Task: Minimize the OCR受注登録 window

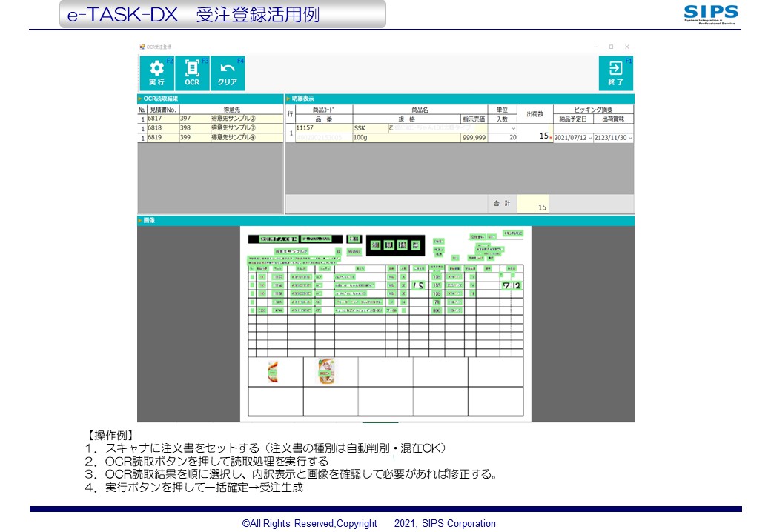Action: (595, 47)
